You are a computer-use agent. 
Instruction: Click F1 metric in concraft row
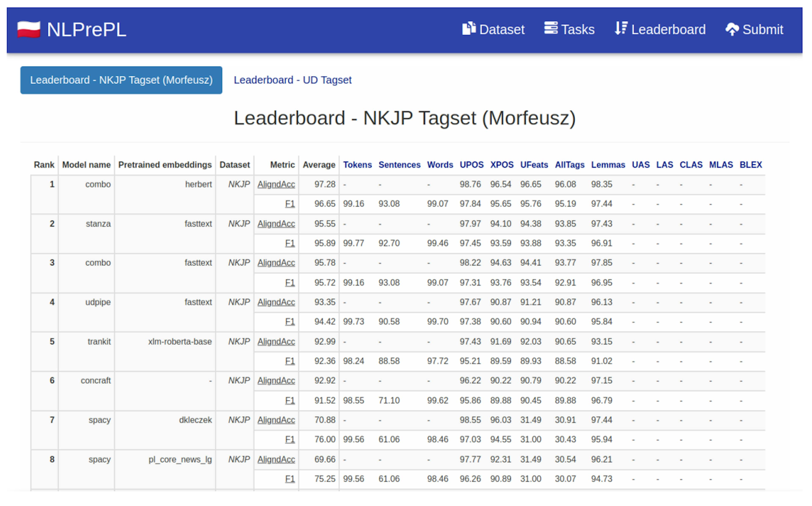pyautogui.click(x=290, y=401)
